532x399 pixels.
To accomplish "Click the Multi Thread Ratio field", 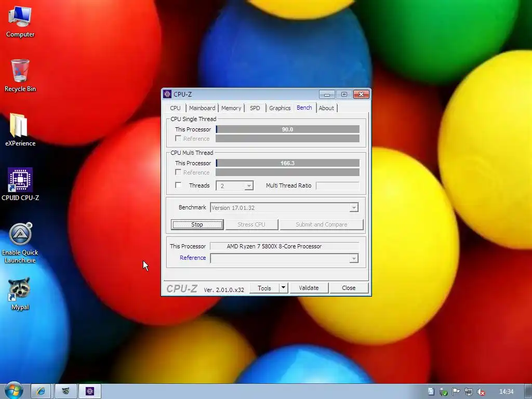I will 337,185.
